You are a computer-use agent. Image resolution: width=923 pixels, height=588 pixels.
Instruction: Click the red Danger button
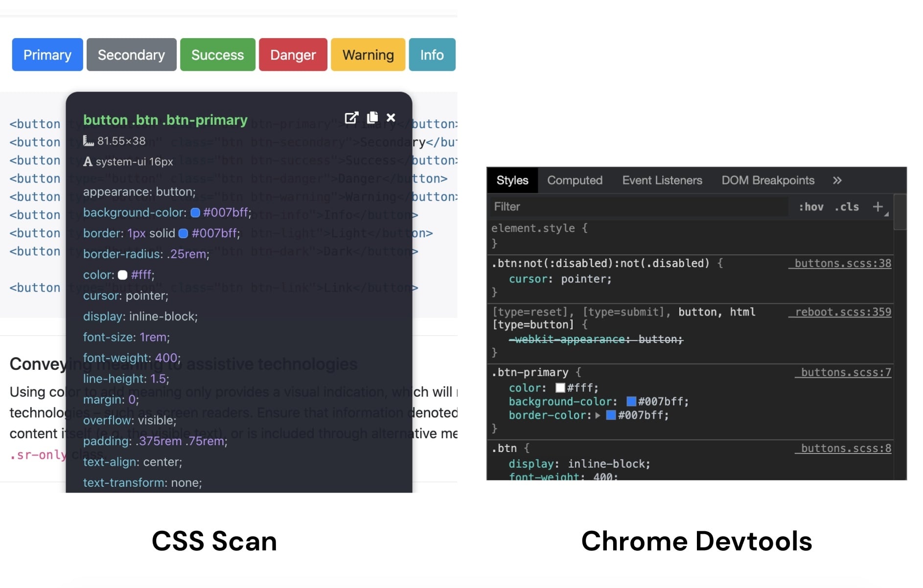(293, 55)
